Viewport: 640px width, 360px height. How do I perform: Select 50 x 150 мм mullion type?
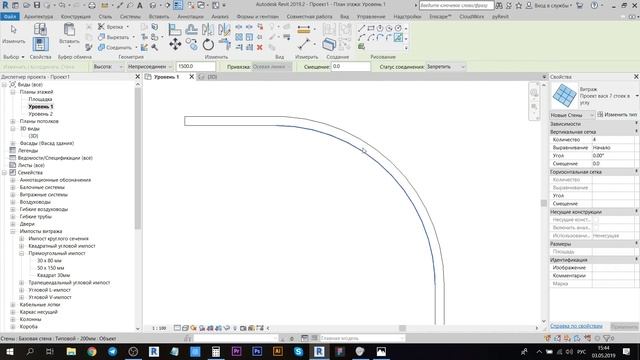[51, 268]
